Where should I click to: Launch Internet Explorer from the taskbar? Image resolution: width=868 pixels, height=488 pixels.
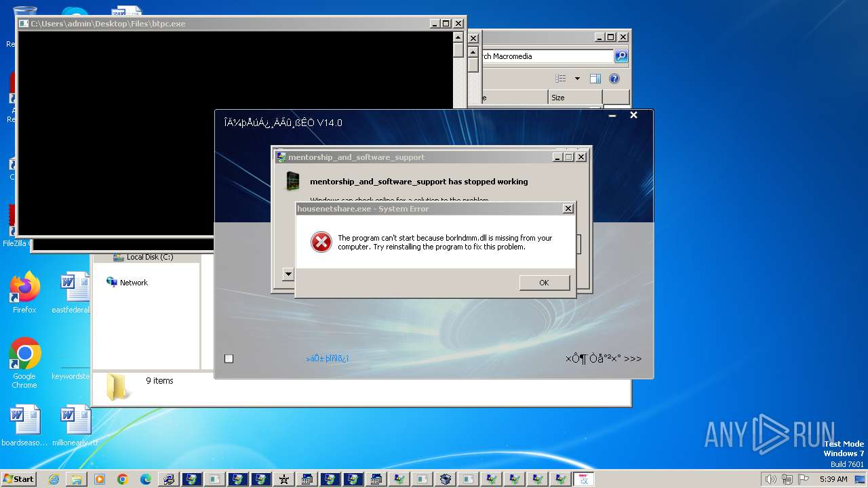pos(54,479)
